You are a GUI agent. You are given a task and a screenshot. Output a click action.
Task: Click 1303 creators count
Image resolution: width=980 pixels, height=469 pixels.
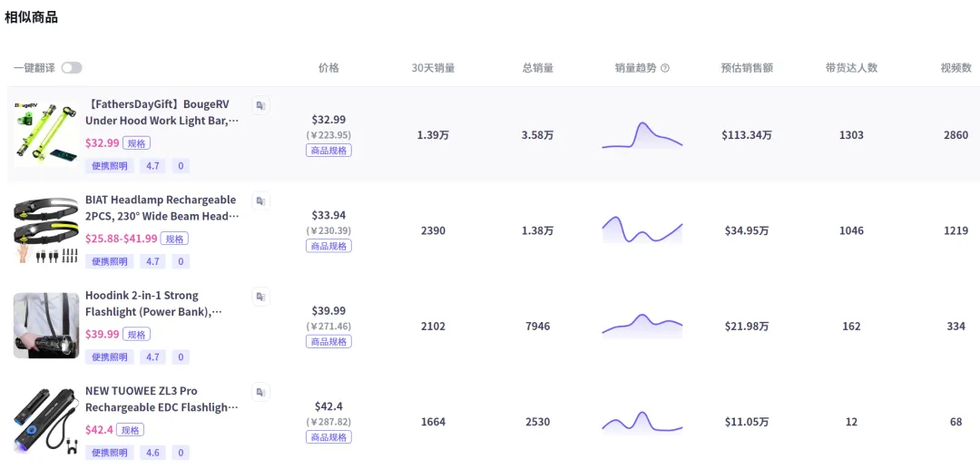851,135
